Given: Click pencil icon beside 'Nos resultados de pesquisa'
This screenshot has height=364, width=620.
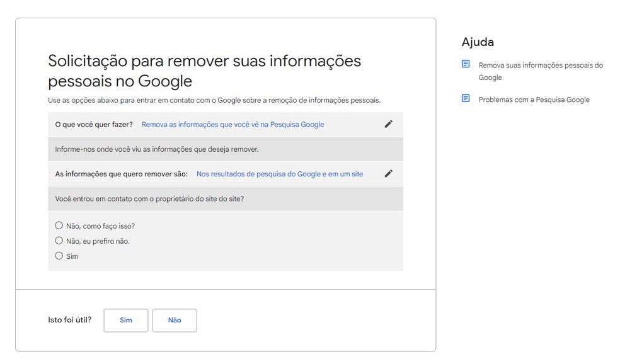Looking at the screenshot, I should click(388, 174).
